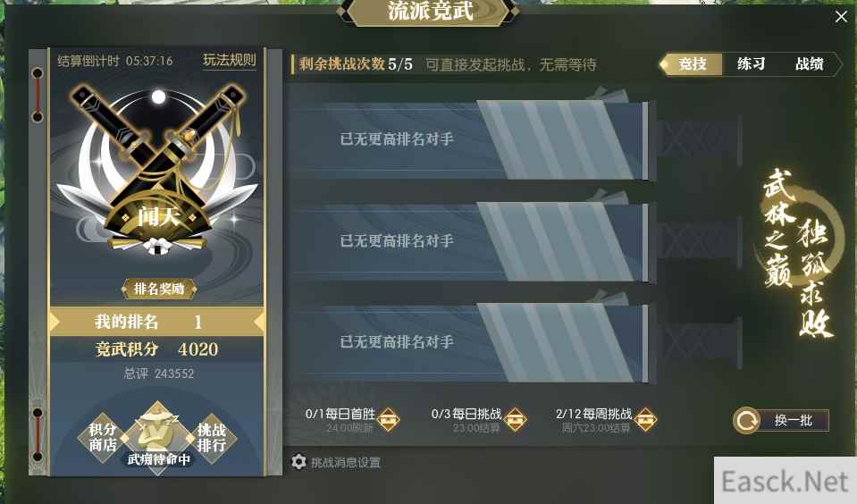
Task: Click the 排名奖励 button
Action: pyautogui.click(x=158, y=289)
